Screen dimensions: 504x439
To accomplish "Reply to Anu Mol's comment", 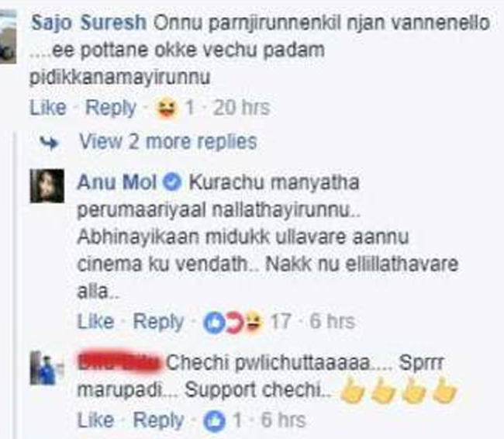I will 158,322.
